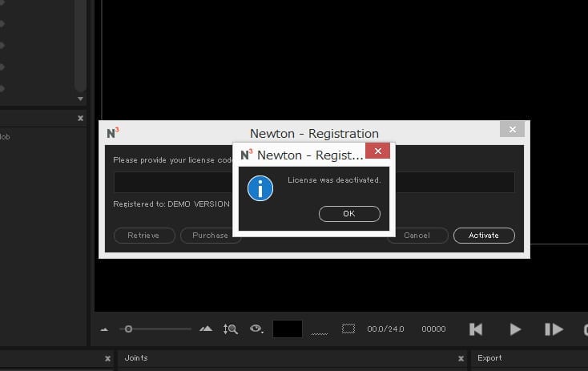This screenshot has height=371, width=588.
Task: Click the Activate button
Action: pos(484,236)
